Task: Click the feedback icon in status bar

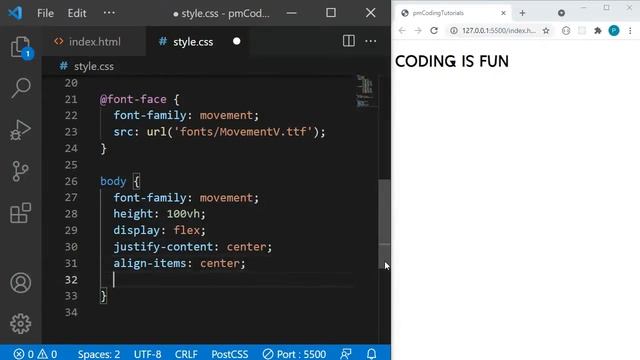Action: pos(346,353)
